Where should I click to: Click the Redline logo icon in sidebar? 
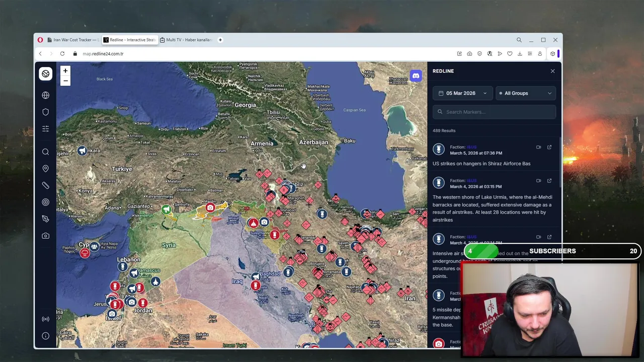45,74
